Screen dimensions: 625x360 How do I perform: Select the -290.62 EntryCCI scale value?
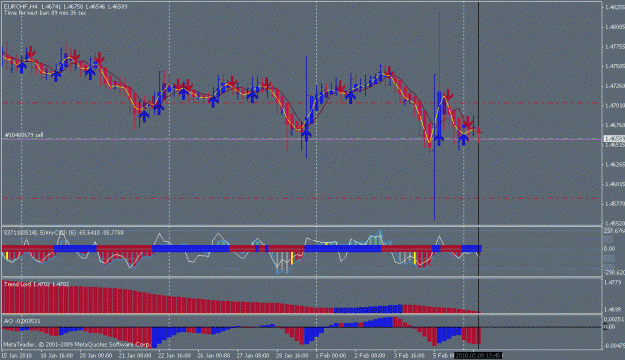tap(614, 273)
